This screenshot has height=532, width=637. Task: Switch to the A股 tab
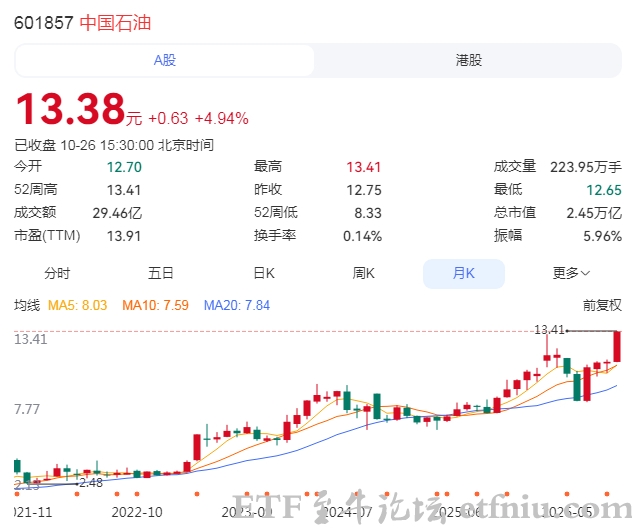coord(165,61)
